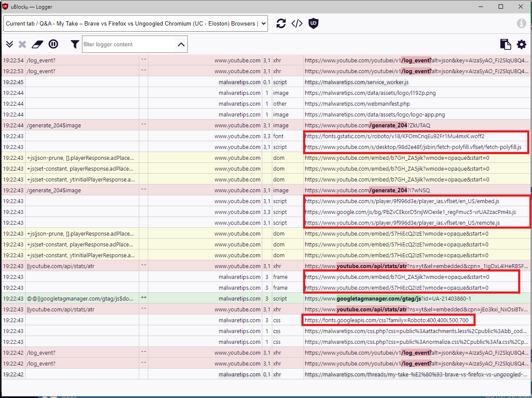Image resolution: width=532 pixels, height=398 pixels.
Task: Clear logger with the eraser icon
Action: click(x=38, y=44)
